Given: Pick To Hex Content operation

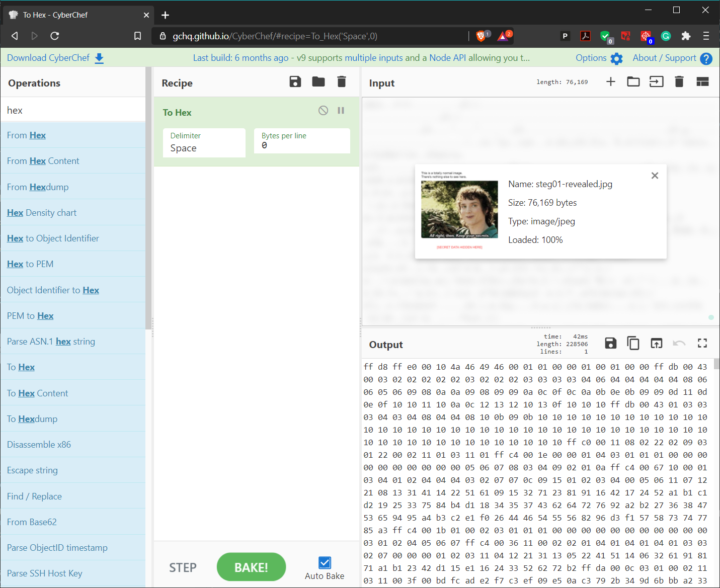Looking at the screenshot, I should point(73,393).
